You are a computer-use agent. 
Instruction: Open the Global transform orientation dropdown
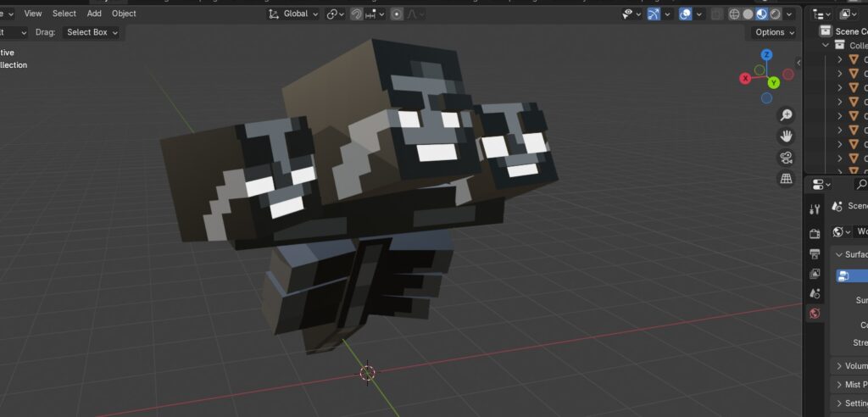click(294, 14)
